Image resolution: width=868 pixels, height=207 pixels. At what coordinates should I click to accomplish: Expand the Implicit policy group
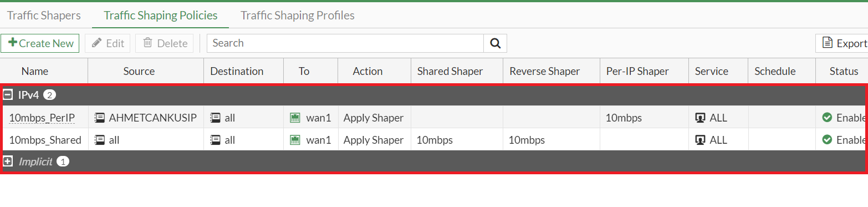[8, 161]
